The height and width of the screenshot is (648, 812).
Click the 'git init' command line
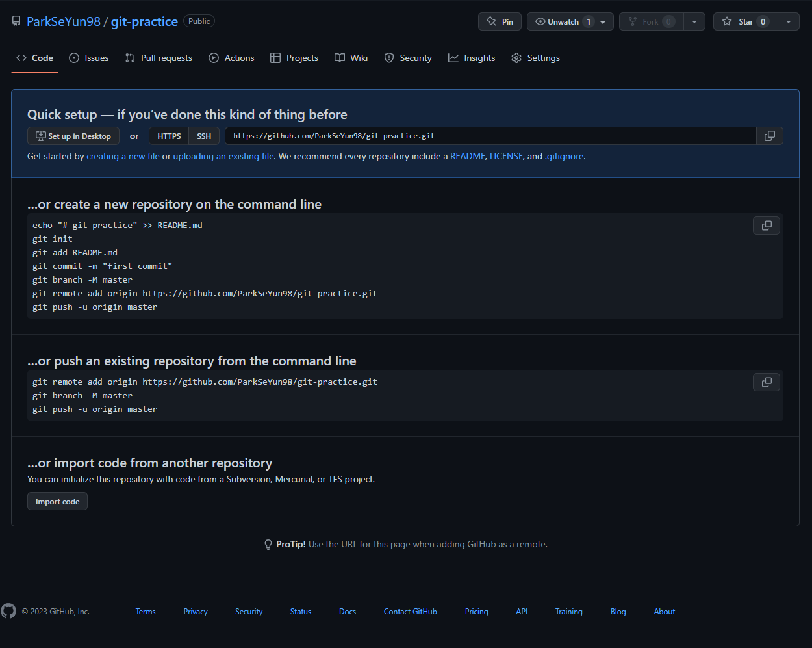point(53,239)
